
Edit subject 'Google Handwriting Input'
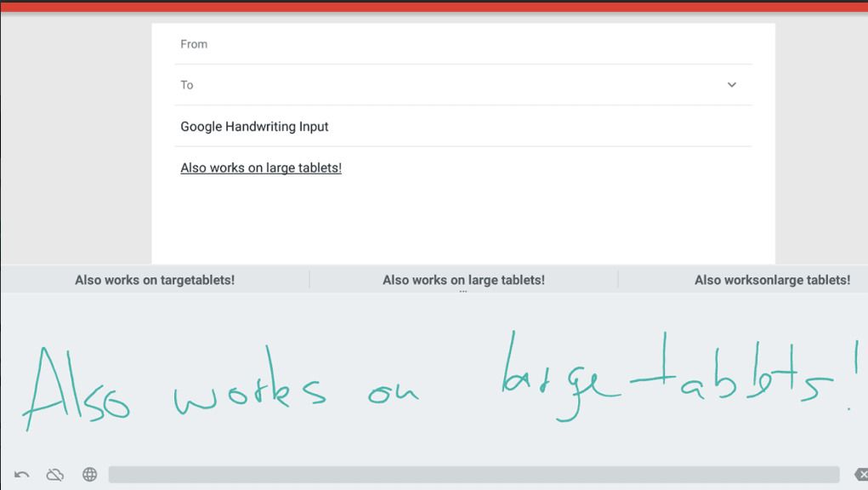point(255,126)
